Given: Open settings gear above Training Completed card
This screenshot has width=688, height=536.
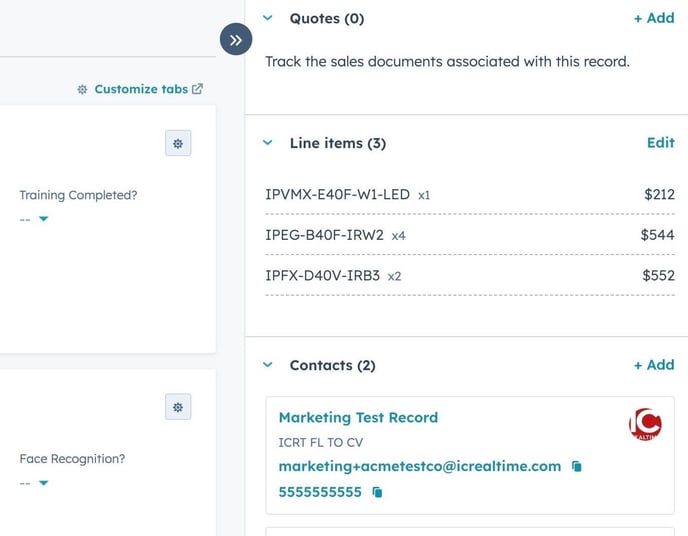Looking at the screenshot, I should [x=178, y=143].
